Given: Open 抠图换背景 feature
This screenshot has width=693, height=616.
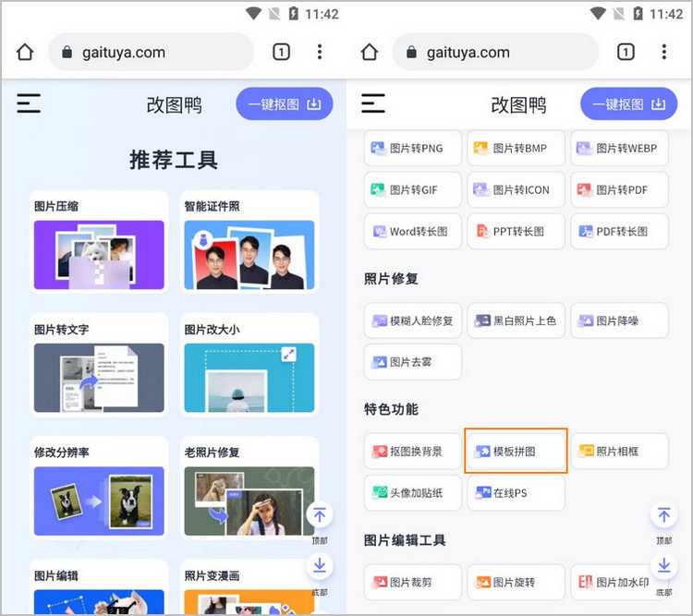Looking at the screenshot, I should click(413, 452).
